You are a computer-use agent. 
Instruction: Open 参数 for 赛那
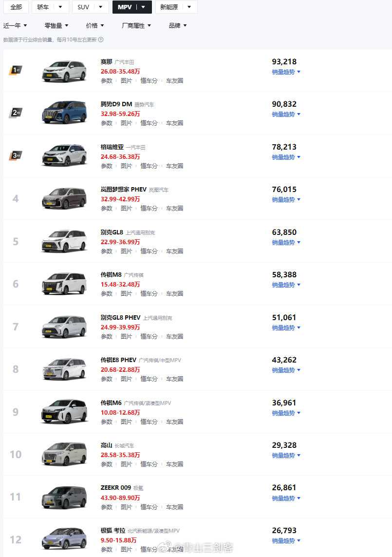[107, 81]
